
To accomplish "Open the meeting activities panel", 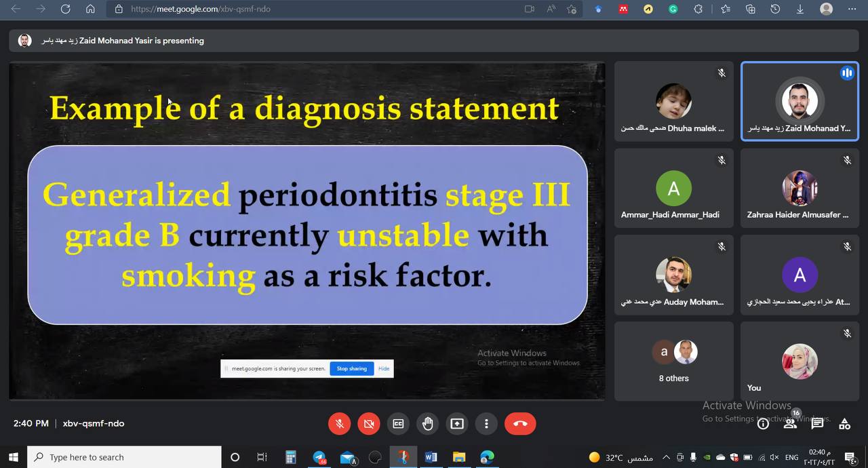I will [x=844, y=424].
